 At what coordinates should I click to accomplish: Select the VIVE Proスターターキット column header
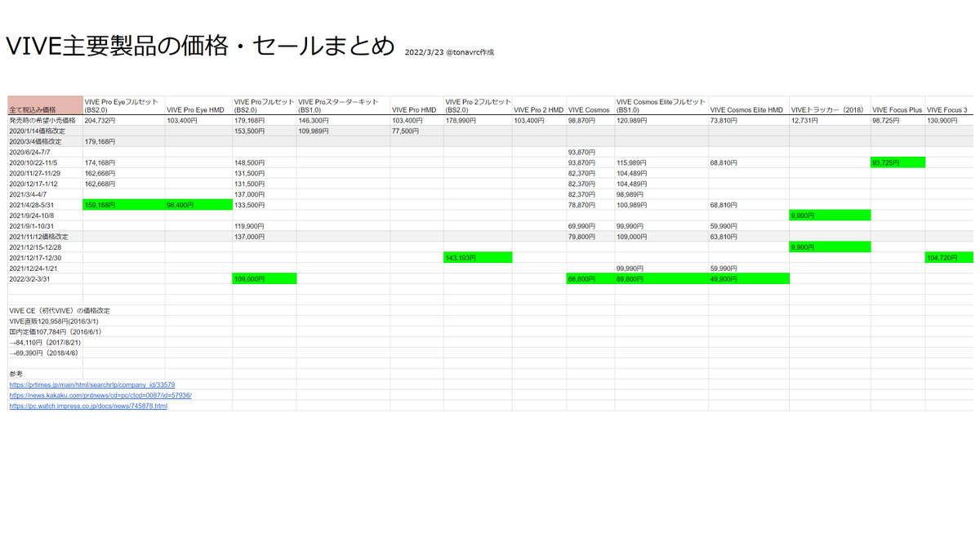(x=343, y=105)
